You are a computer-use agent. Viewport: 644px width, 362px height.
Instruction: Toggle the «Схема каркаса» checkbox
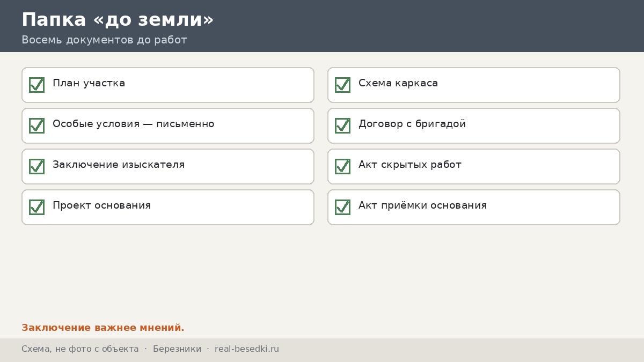(342, 85)
